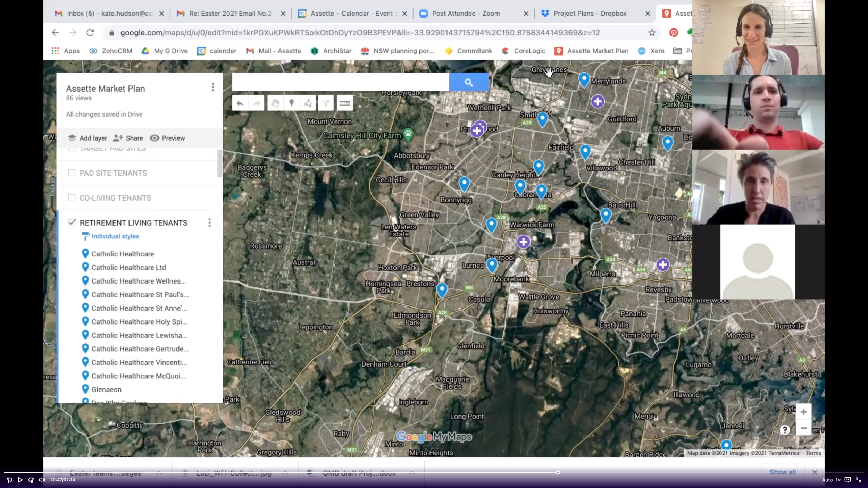Open ZohoCRM bookmark
Screen dimensions: 868x488
pos(111,51)
